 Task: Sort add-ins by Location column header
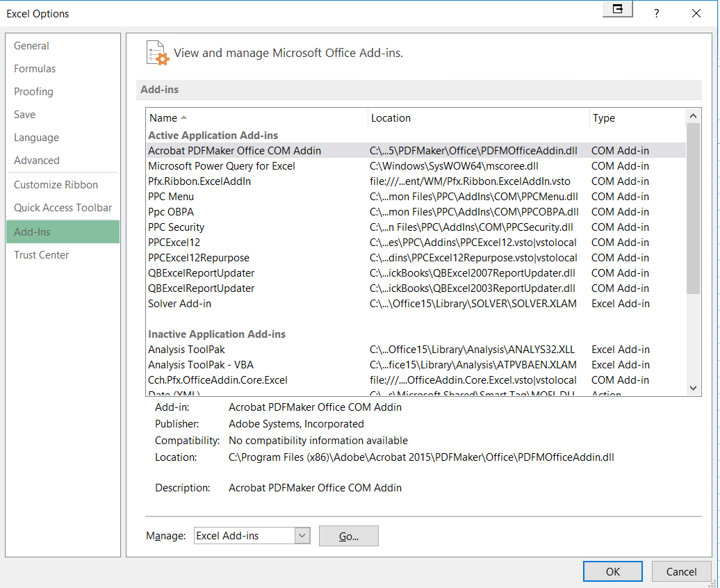click(x=391, y=118)
